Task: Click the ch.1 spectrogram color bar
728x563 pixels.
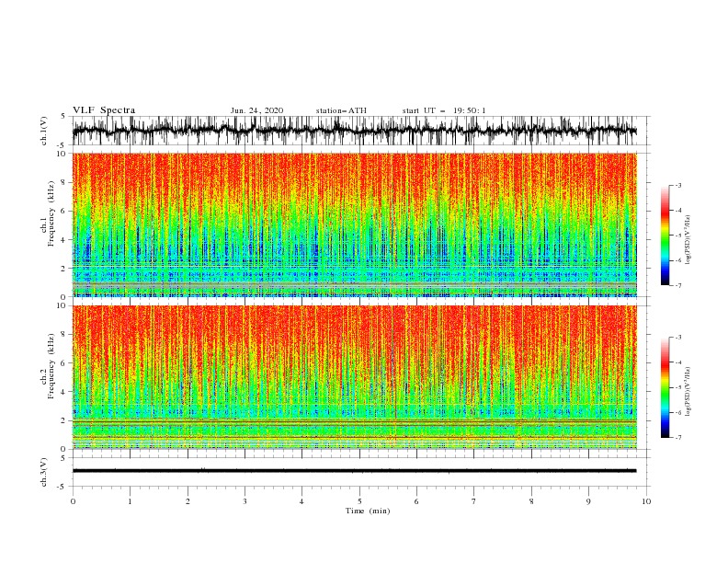Action: click(665, 236)
